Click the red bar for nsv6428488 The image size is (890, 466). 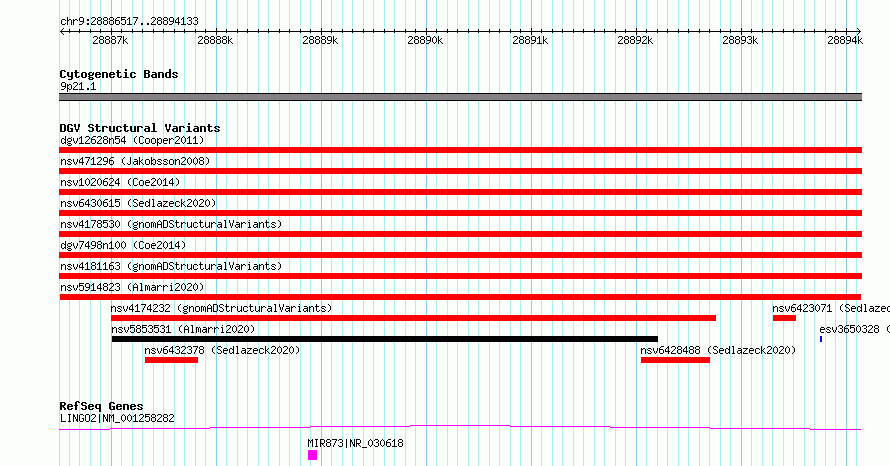pyautogui.click(x=675, y=360)
